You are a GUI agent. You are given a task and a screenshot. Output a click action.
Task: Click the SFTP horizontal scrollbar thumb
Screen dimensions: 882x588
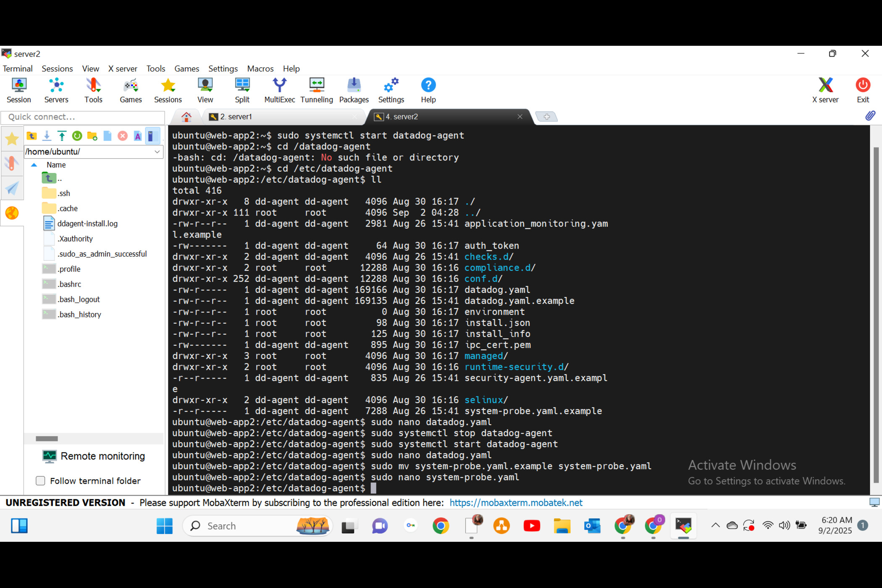(x=47, y=438)
